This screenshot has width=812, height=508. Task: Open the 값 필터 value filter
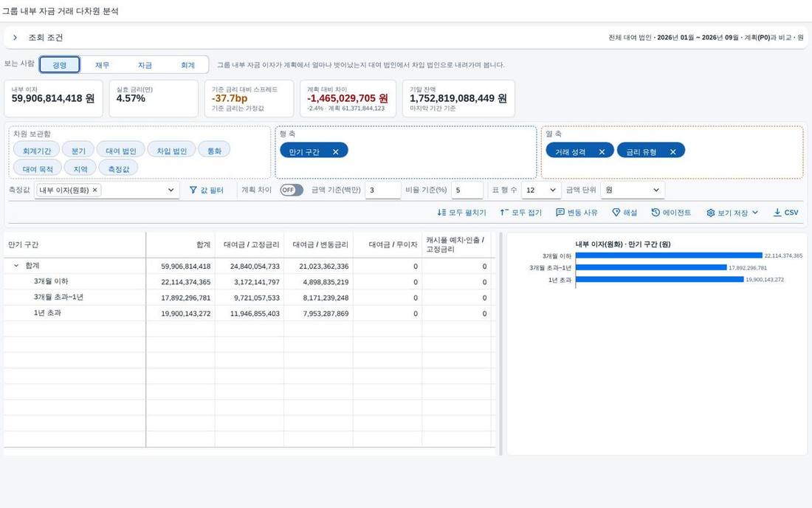[x=206, y=190]
